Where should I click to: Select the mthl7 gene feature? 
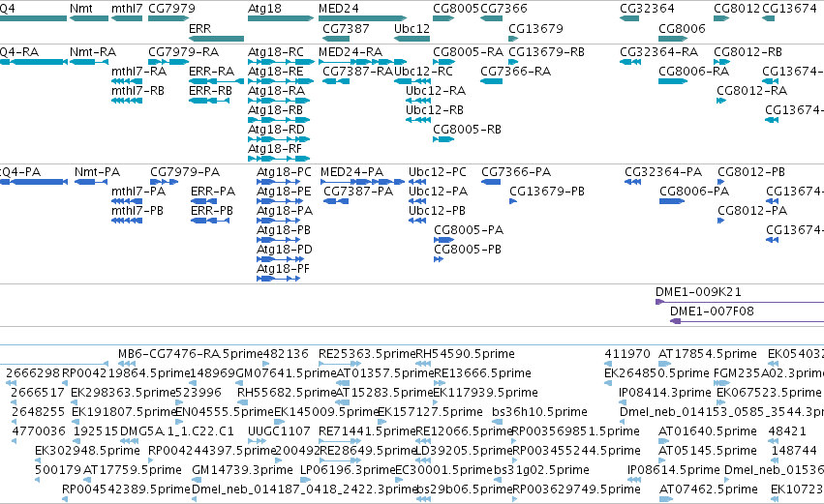[x=127, y=18]
